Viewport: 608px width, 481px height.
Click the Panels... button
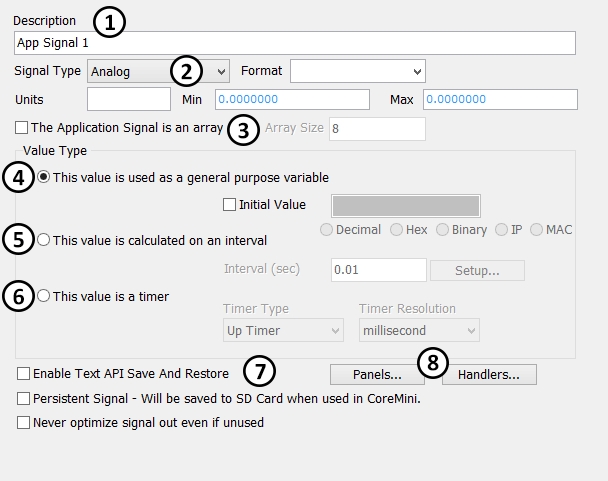(x=376, y=375)
